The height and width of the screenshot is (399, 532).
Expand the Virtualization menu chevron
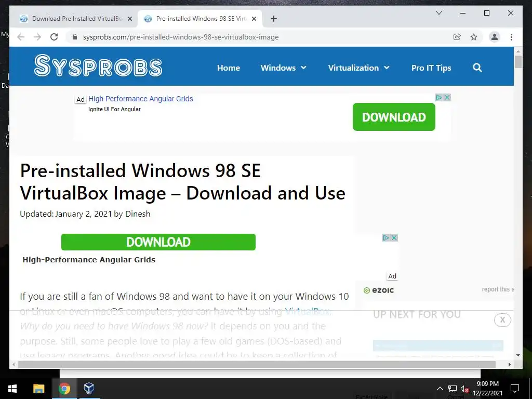[x=387, y=68]
